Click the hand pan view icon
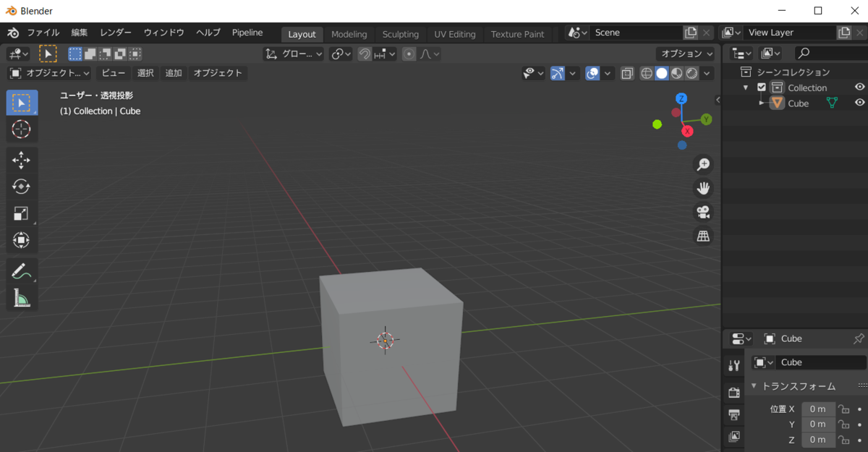The width and height of the screenshot is (868, 452). click(703, 189)
